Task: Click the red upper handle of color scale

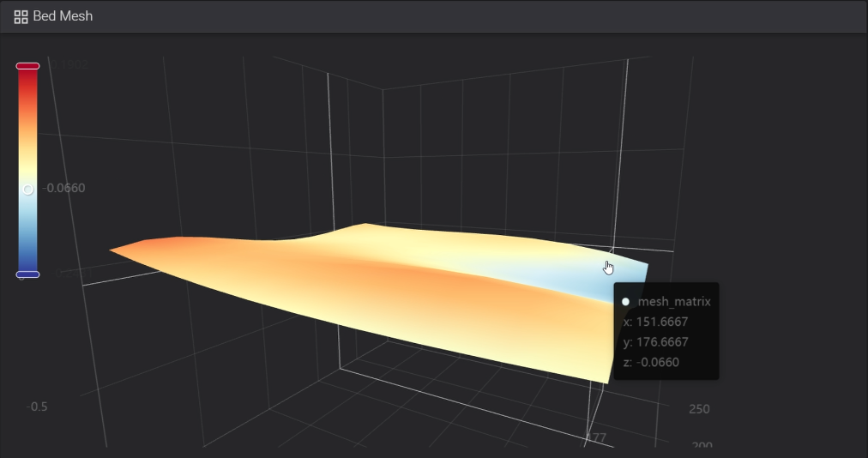Action: click(x=27, y=66)
